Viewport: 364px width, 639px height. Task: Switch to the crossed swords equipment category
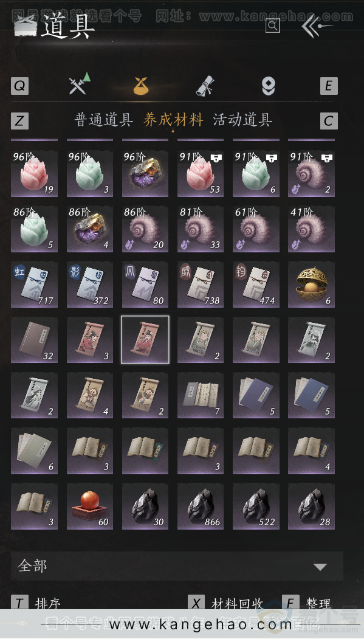pos(80,85)
